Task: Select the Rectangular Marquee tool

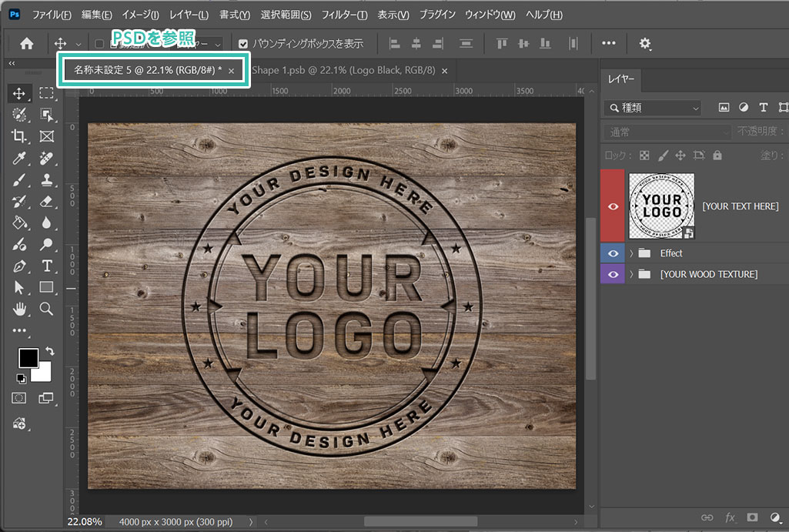Action: click(46, 93)
